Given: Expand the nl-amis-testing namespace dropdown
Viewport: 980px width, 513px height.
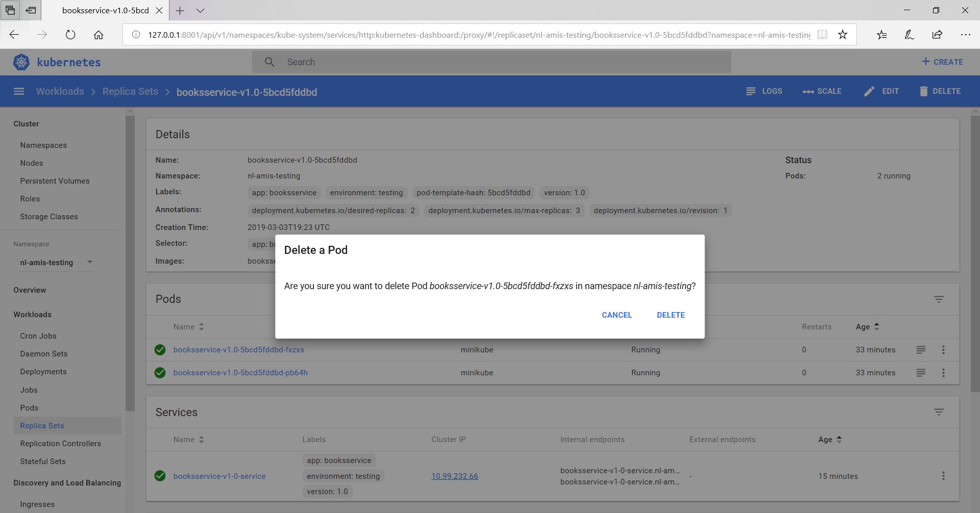Looking at the screenshot, I should (89, 262).
